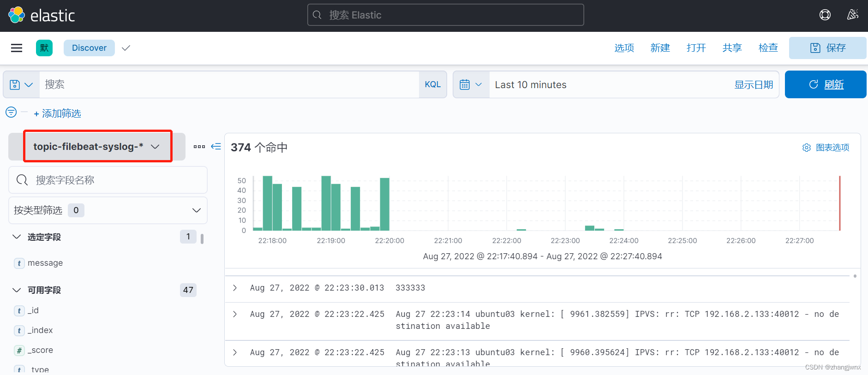
Task: Expand the filter by type dropdown
Action: (x=108, y=210)
